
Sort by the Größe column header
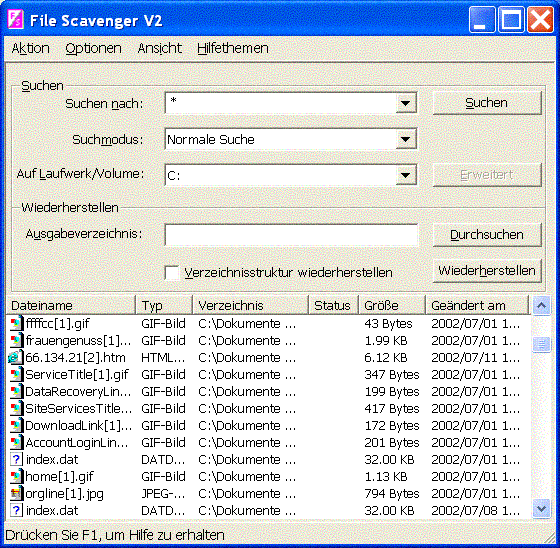click(x=392, y=305)
